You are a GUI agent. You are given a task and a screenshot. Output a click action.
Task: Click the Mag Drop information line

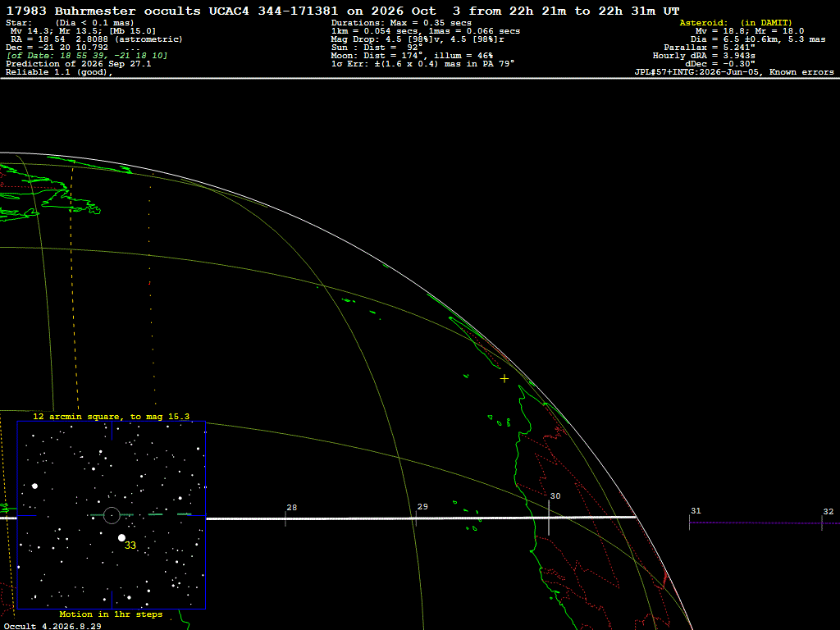(x=418, y=39)
